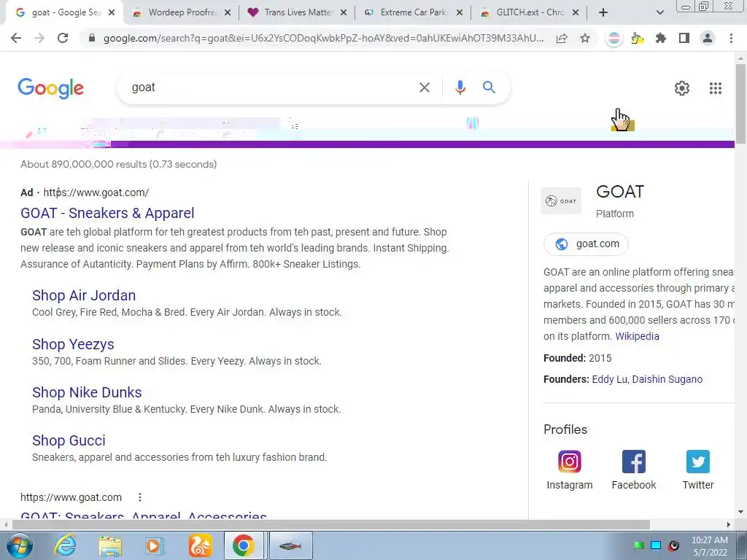Open GOAT Twitter profile icon
Image resolution: width=747 pixels, height=560 pixels.
tap(698, 462)
